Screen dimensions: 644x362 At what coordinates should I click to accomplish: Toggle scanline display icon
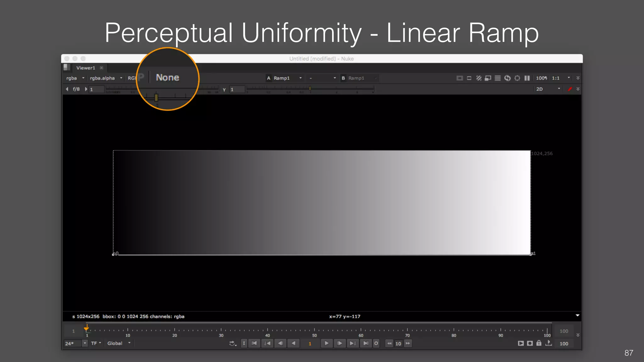pos(497,78)
